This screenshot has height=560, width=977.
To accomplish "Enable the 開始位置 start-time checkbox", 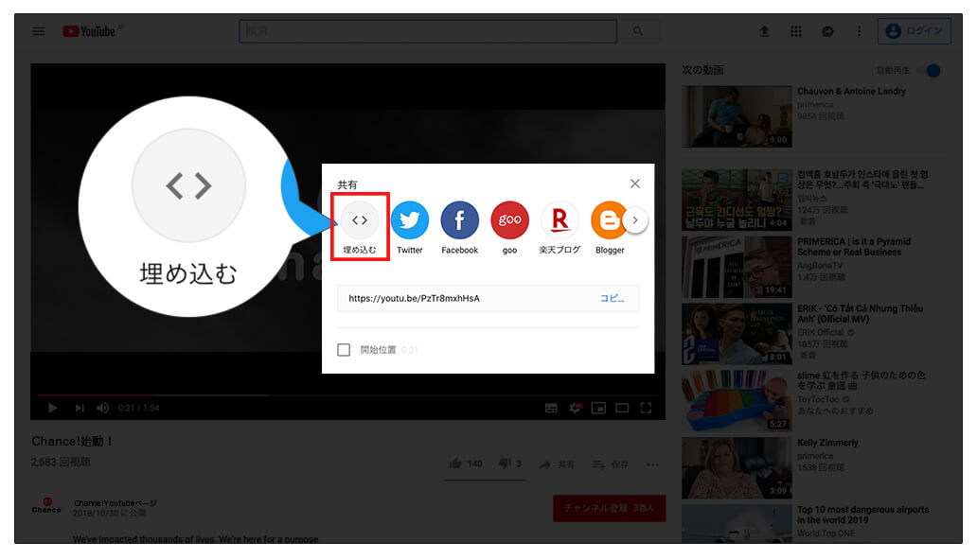I will (x=345, y=349).
